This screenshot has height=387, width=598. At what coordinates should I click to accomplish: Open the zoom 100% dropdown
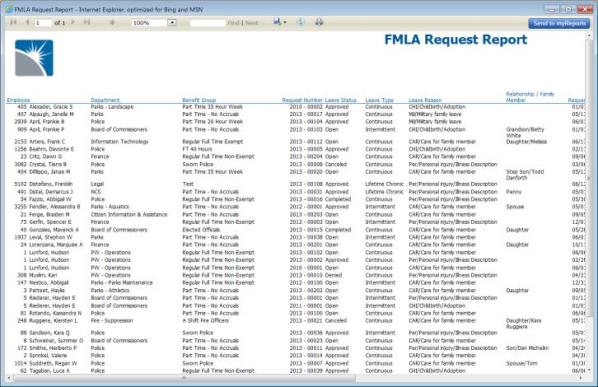[172, 23]
